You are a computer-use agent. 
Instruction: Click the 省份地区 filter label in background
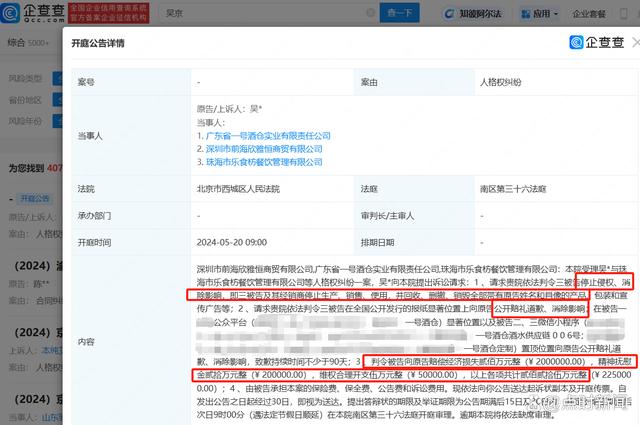pyautogui.click(x=25, y=100)
